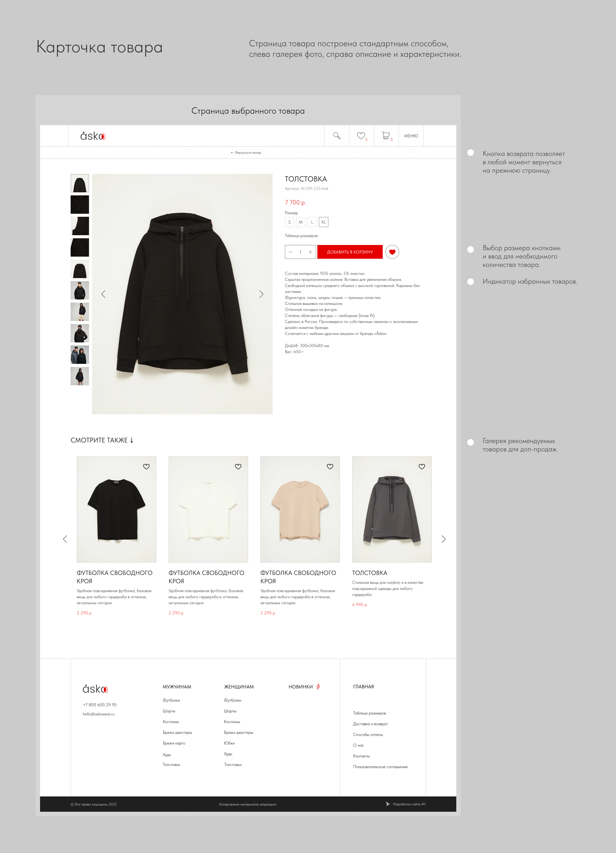Select size S

click(x=289, y=222)
